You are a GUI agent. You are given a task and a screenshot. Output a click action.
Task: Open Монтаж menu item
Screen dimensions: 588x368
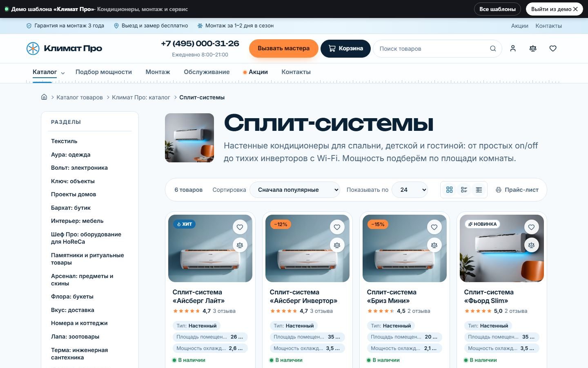tap(158, 72)
